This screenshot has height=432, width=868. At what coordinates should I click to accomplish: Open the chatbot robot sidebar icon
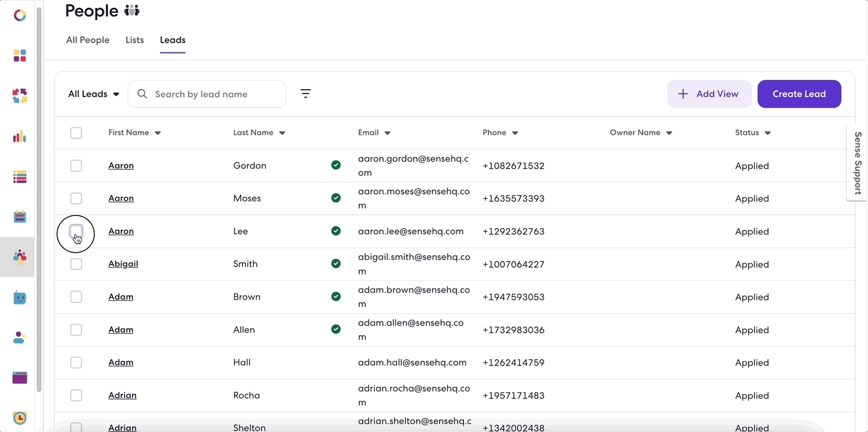(x=20, y=298)
